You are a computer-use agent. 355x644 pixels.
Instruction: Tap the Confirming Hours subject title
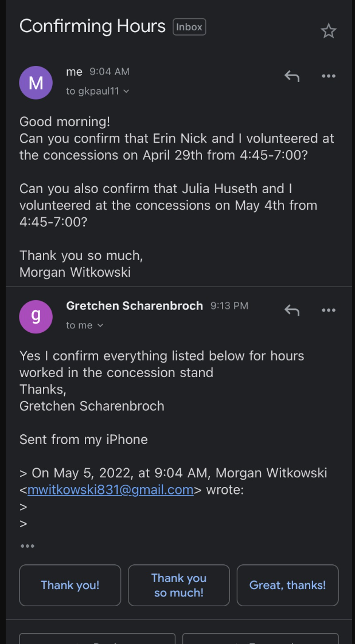(92, 26)
